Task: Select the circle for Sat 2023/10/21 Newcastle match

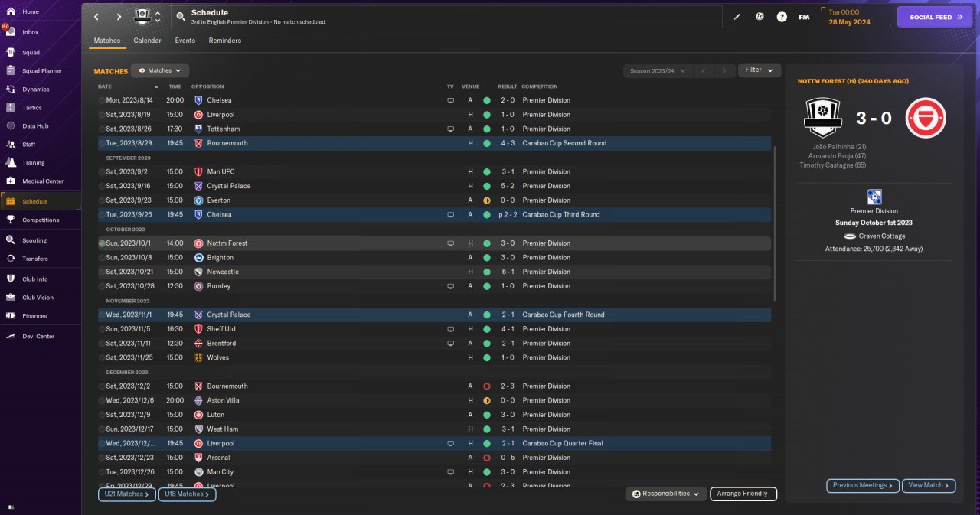Action: 102,272
